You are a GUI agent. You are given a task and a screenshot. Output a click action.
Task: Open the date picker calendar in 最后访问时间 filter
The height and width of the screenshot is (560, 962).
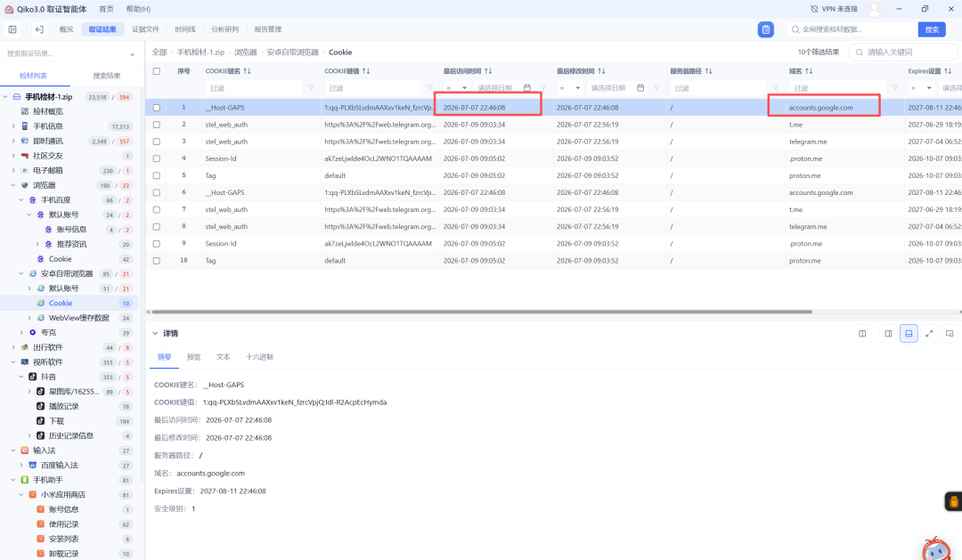pyautogui.click(x=527, y=88)
